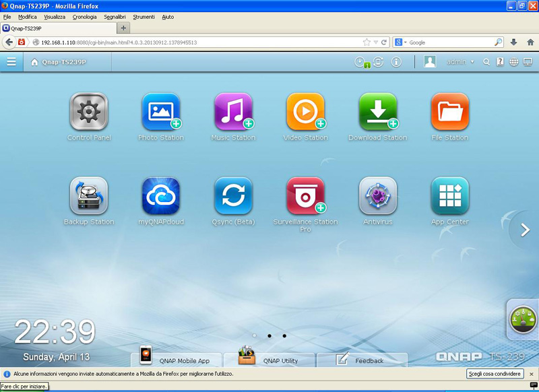
Task: Launch Photo Station
Action: pyautogui.click(x=160, y=112)
